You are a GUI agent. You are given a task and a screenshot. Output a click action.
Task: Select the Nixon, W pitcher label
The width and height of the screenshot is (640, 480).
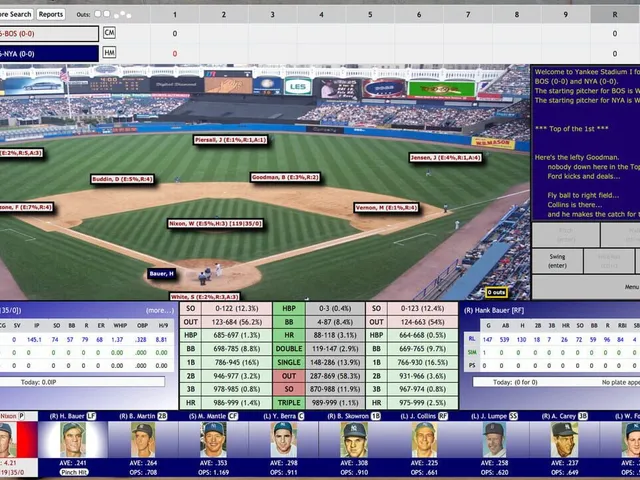[215, 223]
